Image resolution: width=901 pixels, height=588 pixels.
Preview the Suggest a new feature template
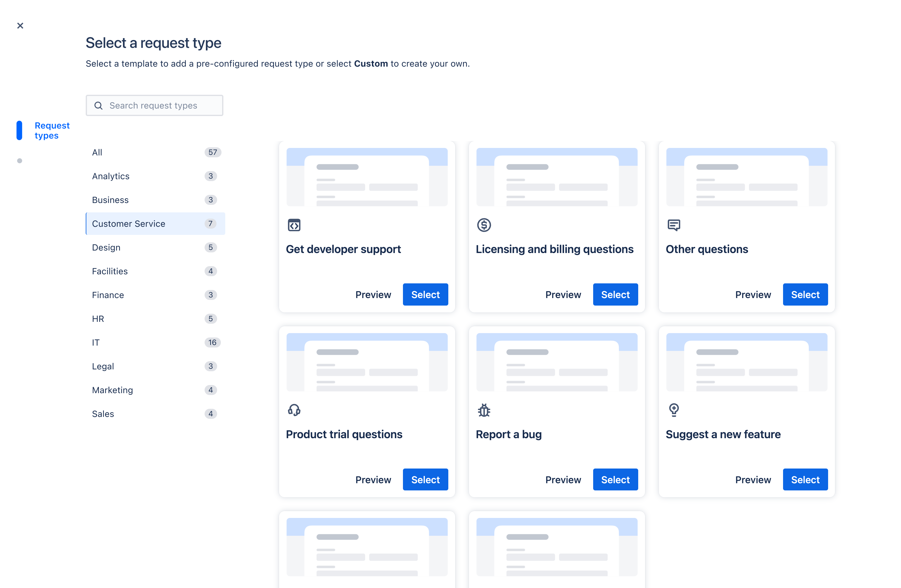753,479
